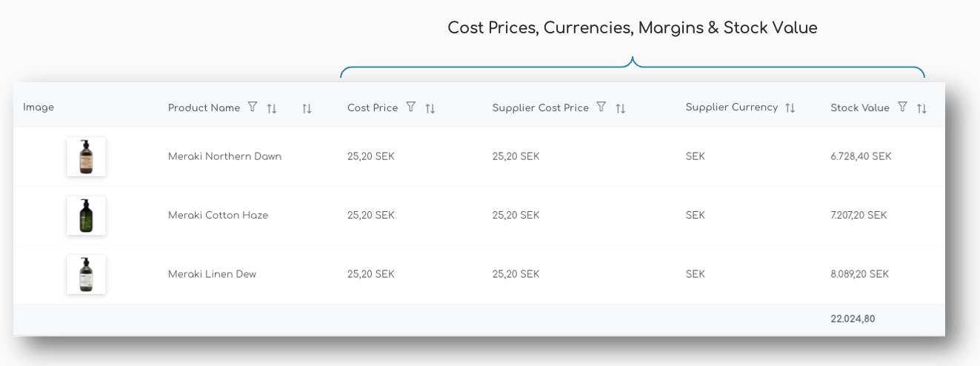The width and height of the screenshot is (980, 366).
Task: Click the Product Name filter icon
Action: [252, 107]
